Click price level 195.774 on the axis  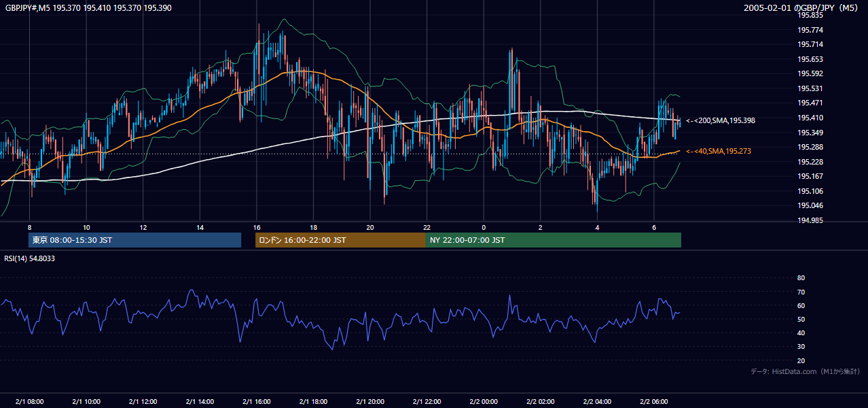(810, 30)
